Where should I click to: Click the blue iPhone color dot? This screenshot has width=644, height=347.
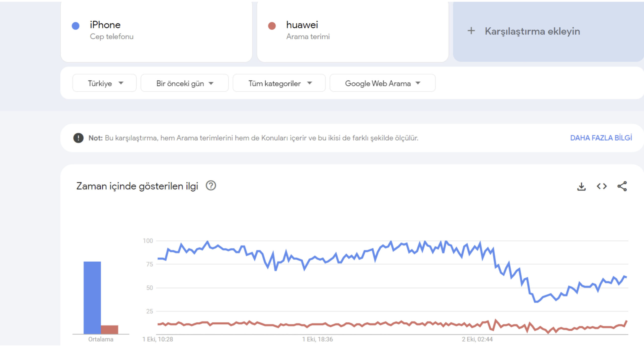[x=75, y=26]
